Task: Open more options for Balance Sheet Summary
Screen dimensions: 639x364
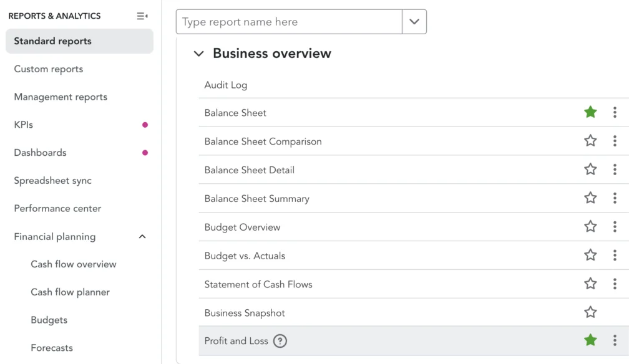Action: click(615, 198)
